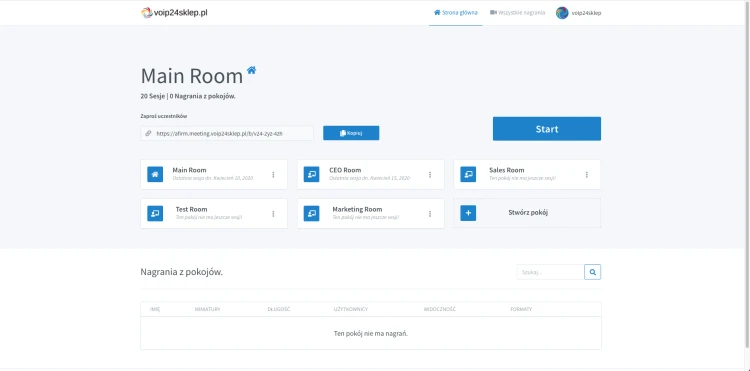This screenshot has width=750, height=371.
Task: Copy the invite link with Kopiuj
Action: click(351, 133)
